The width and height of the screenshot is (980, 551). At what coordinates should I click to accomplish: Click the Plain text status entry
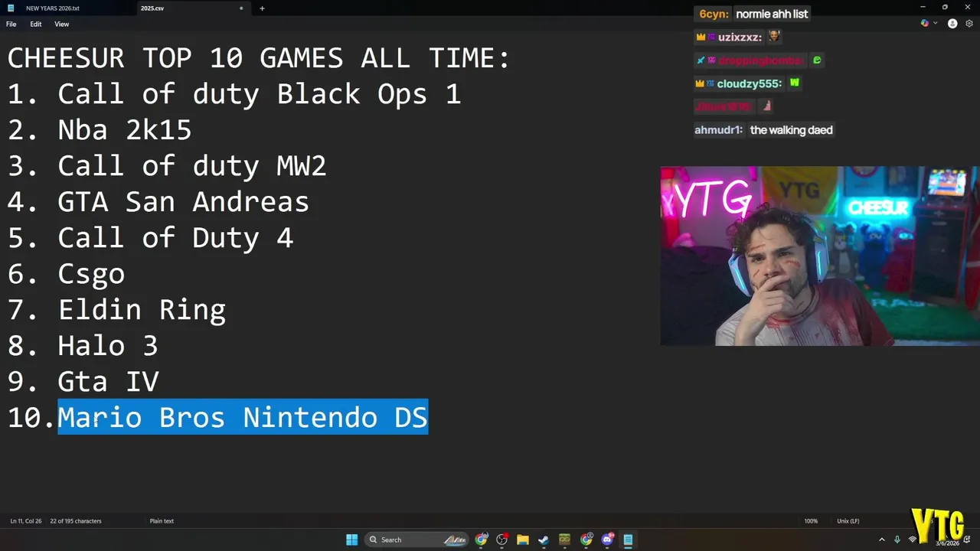pyautogui.click(x=162, y=521)
